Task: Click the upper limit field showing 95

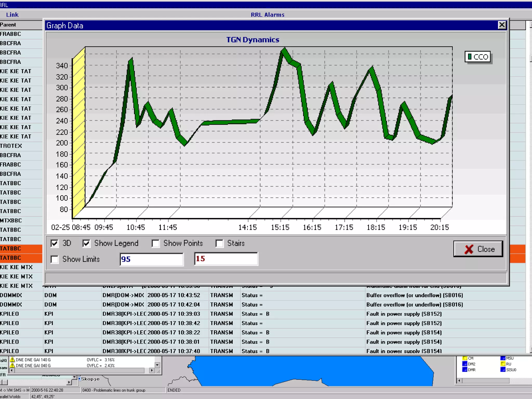Action: [x=151, y=259]
